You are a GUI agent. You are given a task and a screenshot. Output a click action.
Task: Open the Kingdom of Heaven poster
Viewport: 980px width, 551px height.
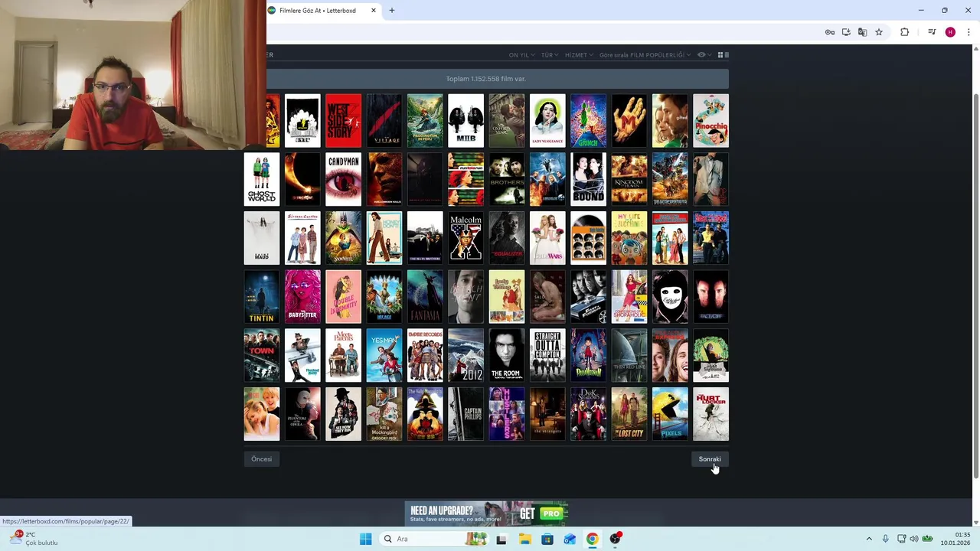(629, 179)
